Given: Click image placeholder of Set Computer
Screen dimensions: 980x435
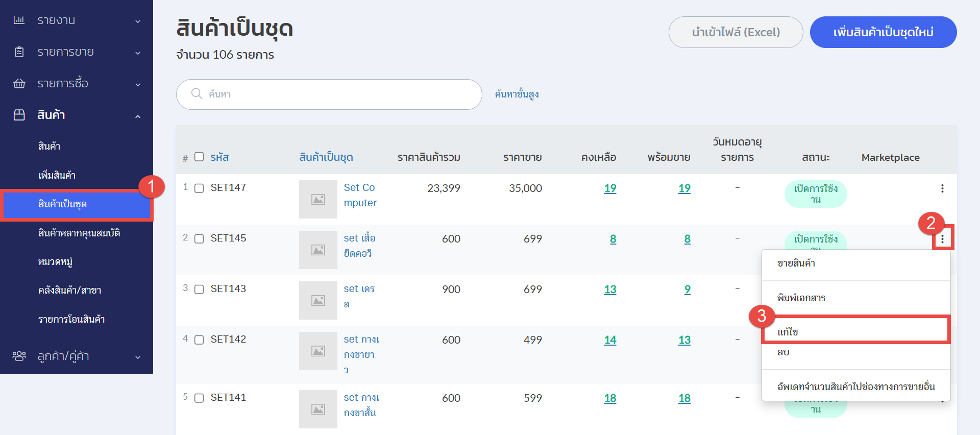Looking at the screenshot, I should pos(318,199).
